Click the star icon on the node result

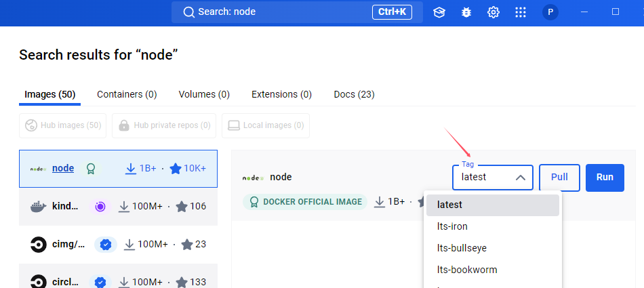176,168
